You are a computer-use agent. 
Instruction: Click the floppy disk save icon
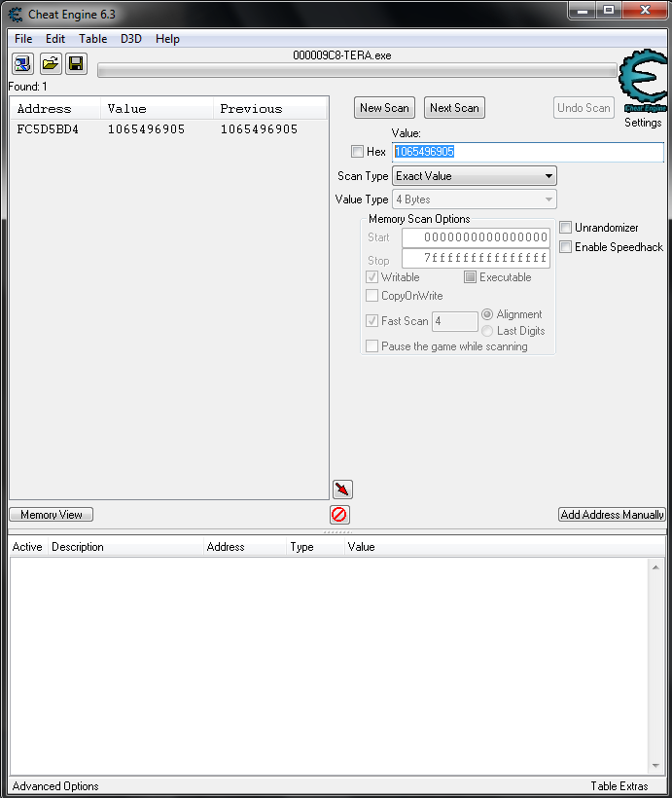[x=76, y=64]
